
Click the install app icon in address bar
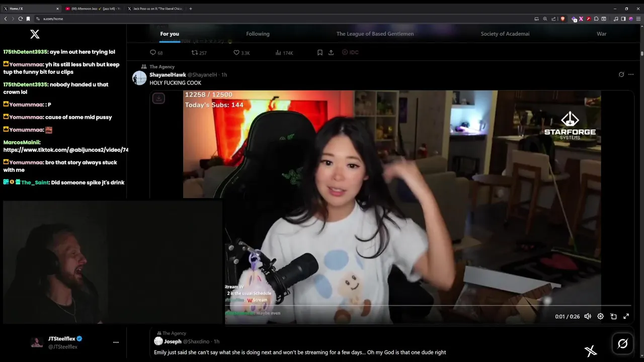tap(536, 19)
